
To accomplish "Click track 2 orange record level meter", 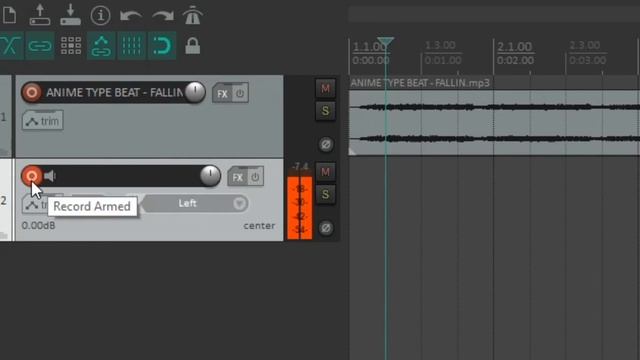I will pos(300,208).
